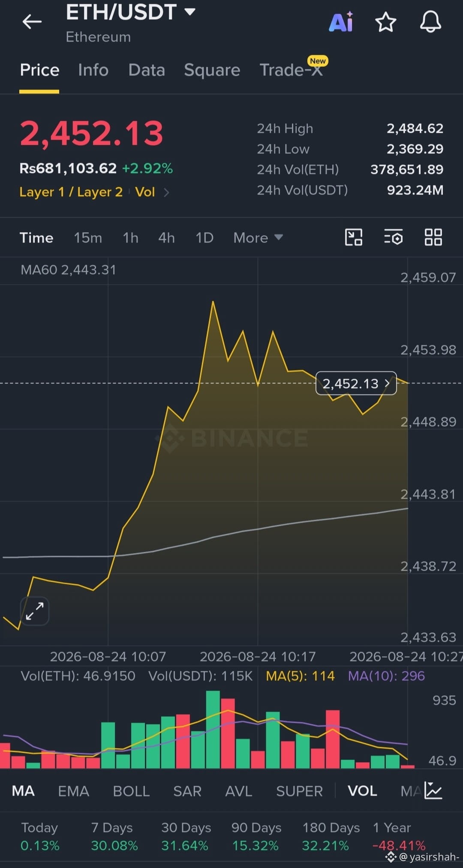Select the 1D chart interval

pos(204,238)
